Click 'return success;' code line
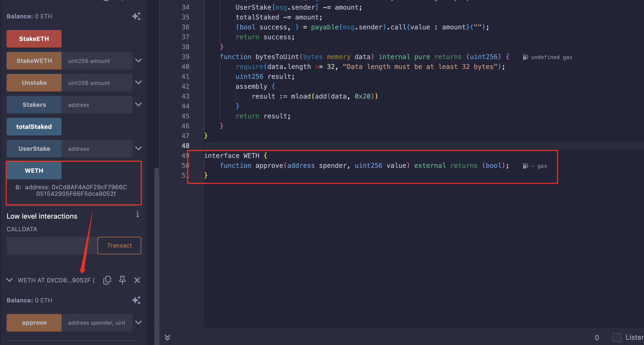644x345 pixels. pyautogui.click(x=265, y=37)
